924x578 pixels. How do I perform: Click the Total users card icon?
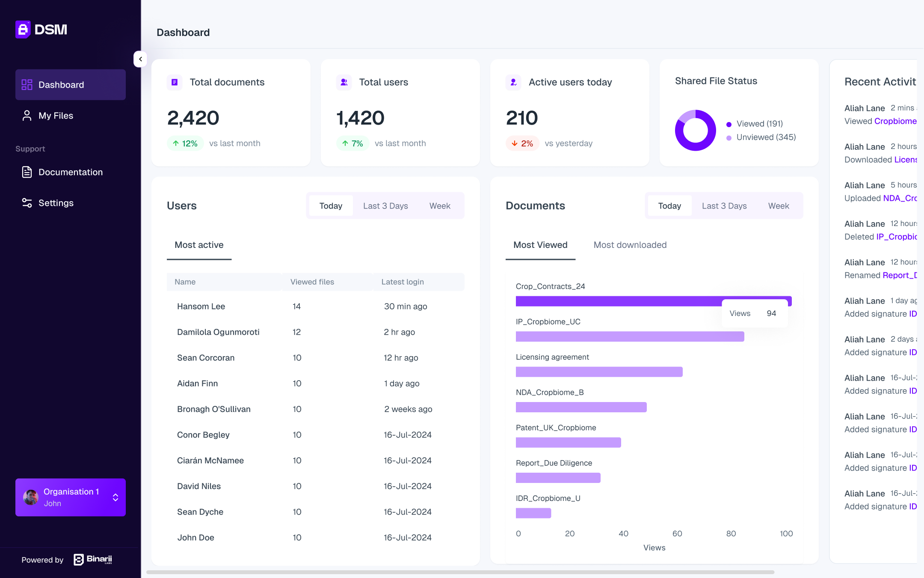click(x=344, y=82)
